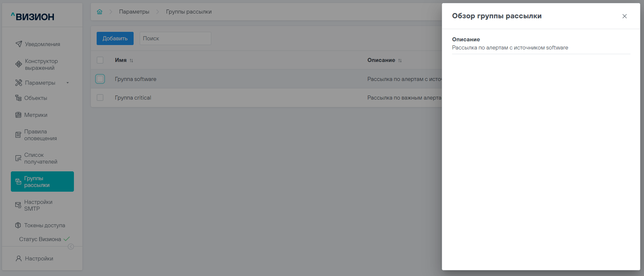Click the description text in overview panel
Image resolution: width=644 pixels, height=276 pixels.
510,48
